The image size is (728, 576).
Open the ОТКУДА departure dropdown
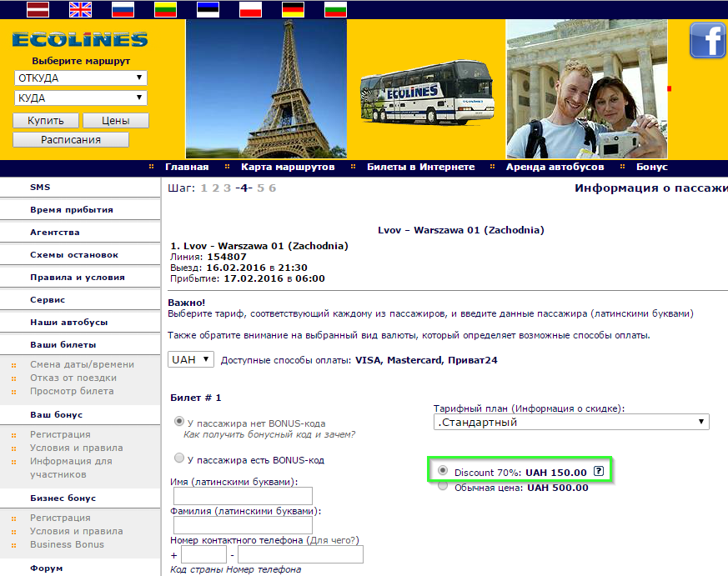coord(81,78)
